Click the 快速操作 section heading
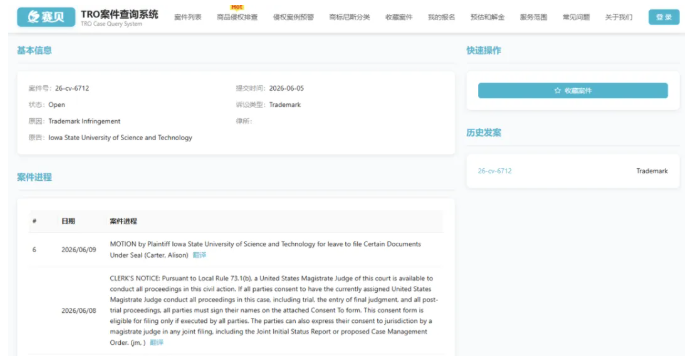Screen dimensions: 694x364 pos(483,50)
